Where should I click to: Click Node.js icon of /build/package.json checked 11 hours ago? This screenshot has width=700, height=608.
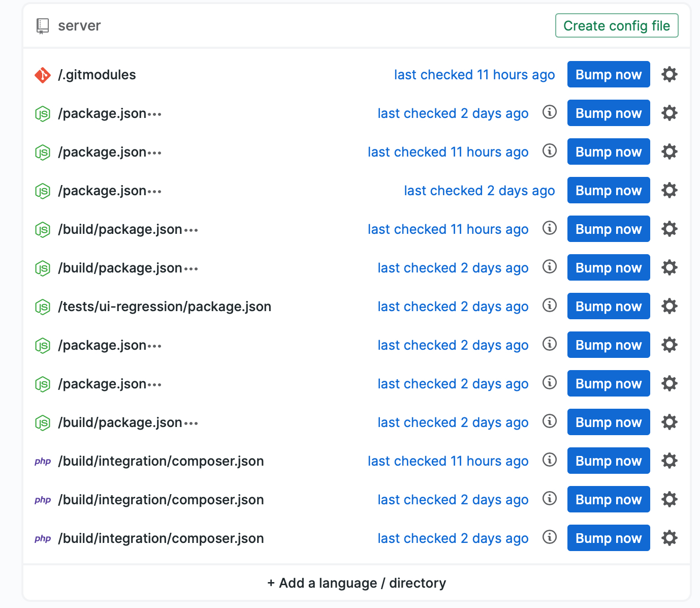[43, 229]
